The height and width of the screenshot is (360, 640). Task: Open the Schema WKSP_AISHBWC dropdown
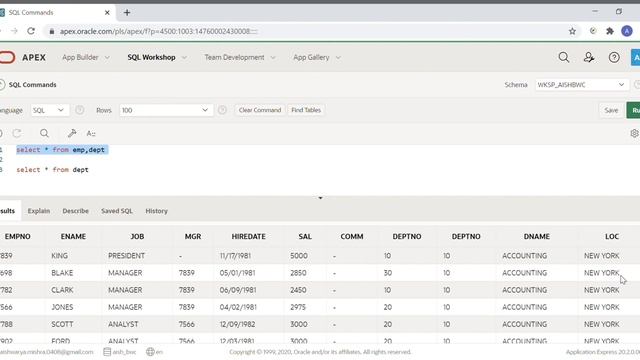(x=581, y=84)
